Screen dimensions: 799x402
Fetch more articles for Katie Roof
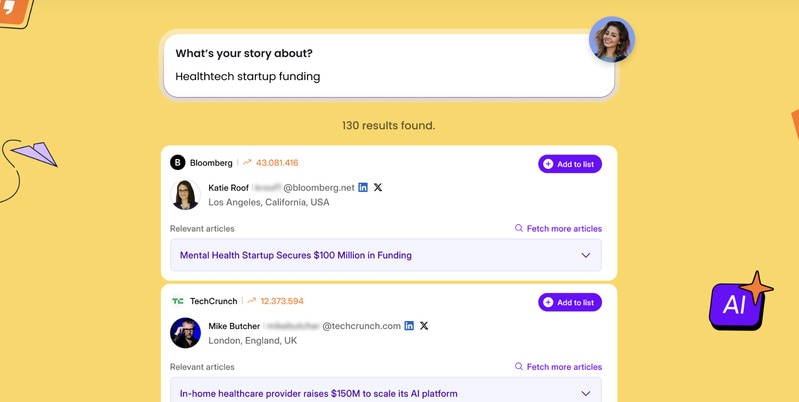[x=558, y=229]
